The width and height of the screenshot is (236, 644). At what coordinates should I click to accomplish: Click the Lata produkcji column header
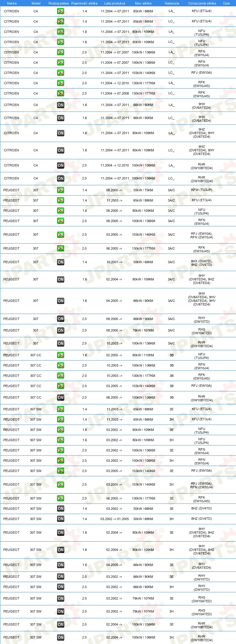click(115, 3)
